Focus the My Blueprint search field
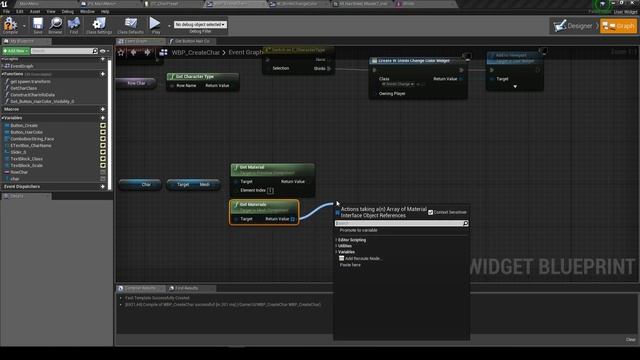The height and width of the screenshot is (360, 640). point(64,51)
